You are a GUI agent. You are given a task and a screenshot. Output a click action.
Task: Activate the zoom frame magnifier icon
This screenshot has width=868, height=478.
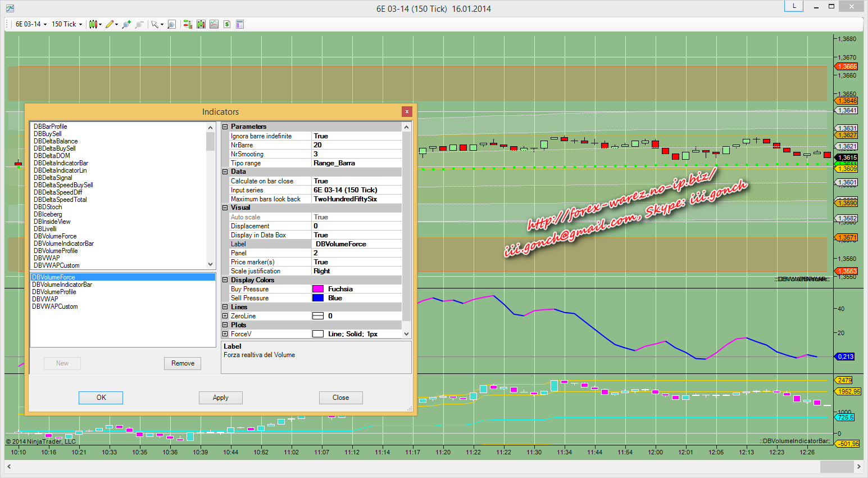tap(172, 24)
